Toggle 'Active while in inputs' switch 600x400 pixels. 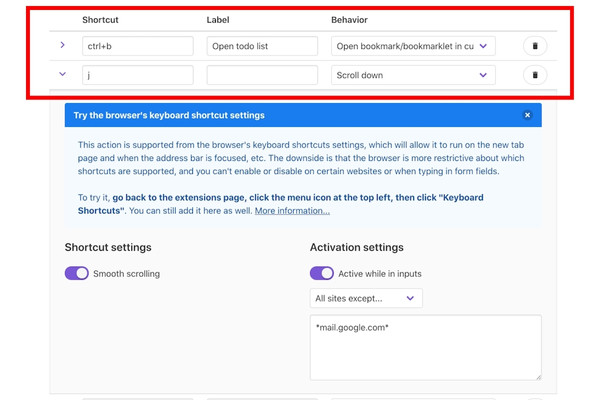point(321,273)
